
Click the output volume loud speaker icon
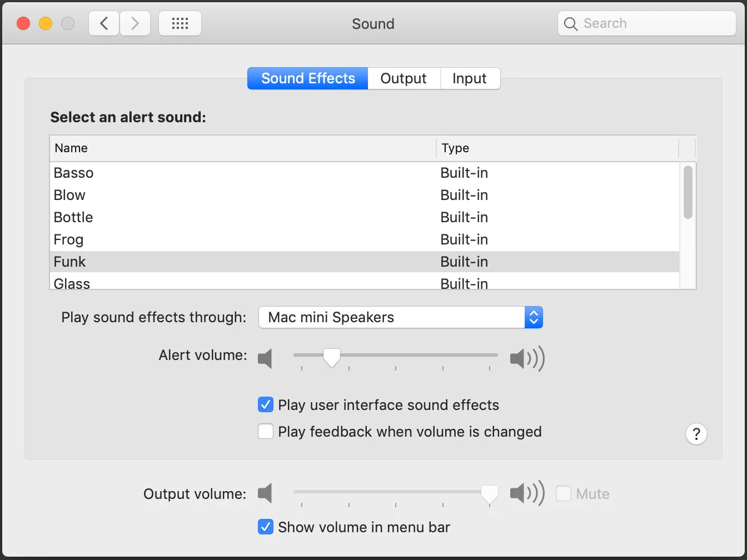tap(527, 493)
